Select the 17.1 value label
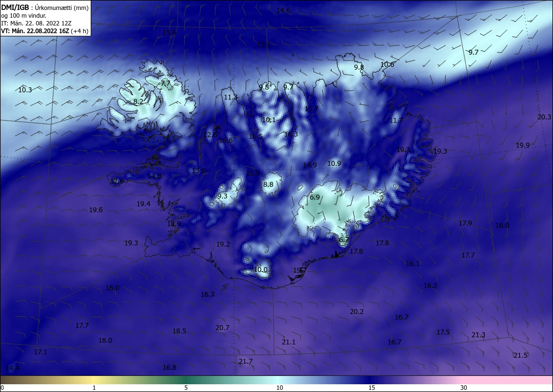Image resolution: width=553 pixels, height=392 pixels. tap(40, 352)
